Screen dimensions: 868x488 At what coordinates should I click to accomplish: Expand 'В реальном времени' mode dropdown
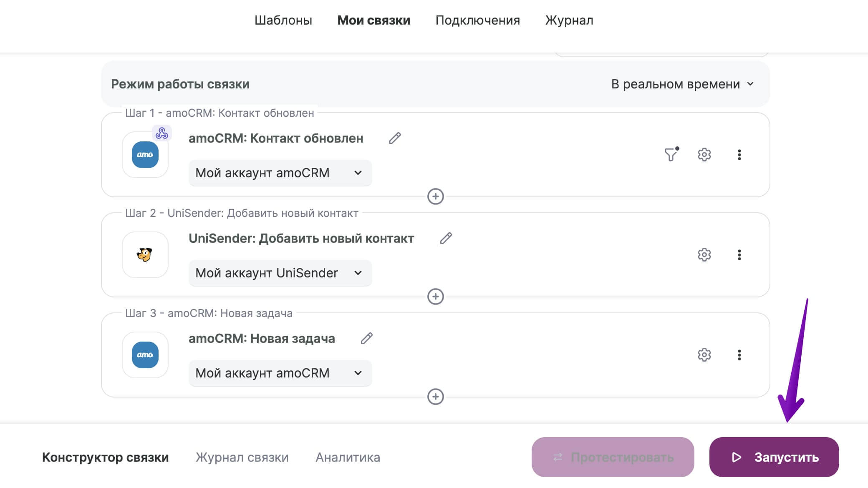pos(683,84)
